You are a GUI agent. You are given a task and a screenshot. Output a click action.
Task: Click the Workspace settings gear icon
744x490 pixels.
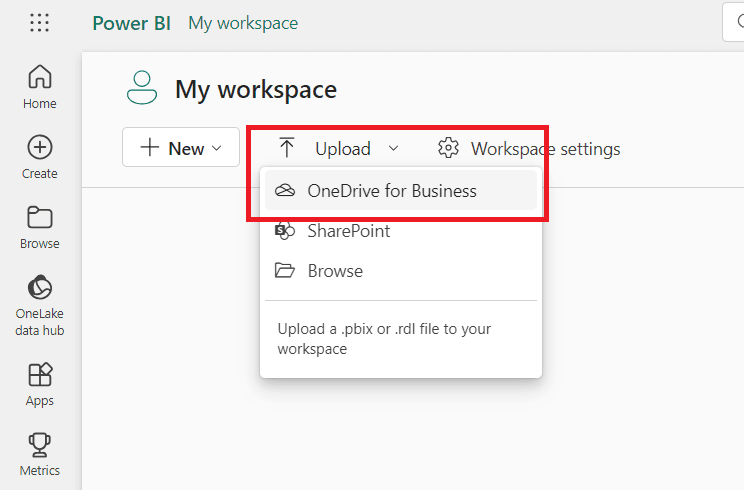[448, 149]
